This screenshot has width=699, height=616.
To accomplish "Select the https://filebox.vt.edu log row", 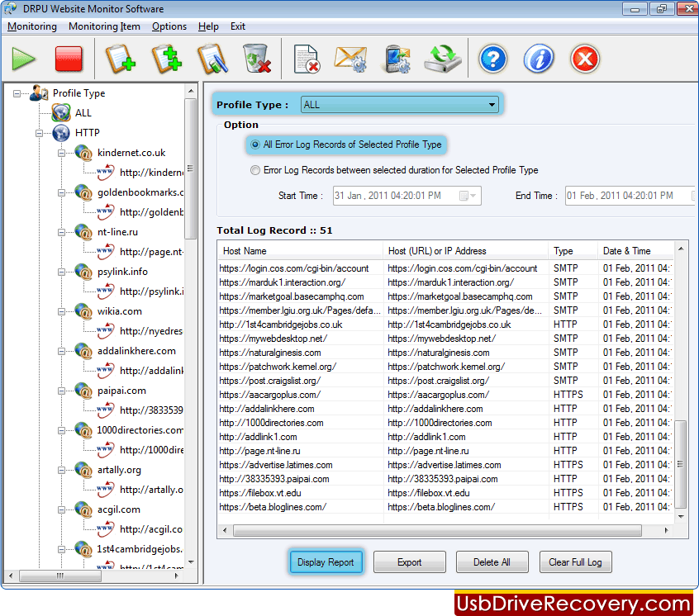I will [x=445, y=494].
